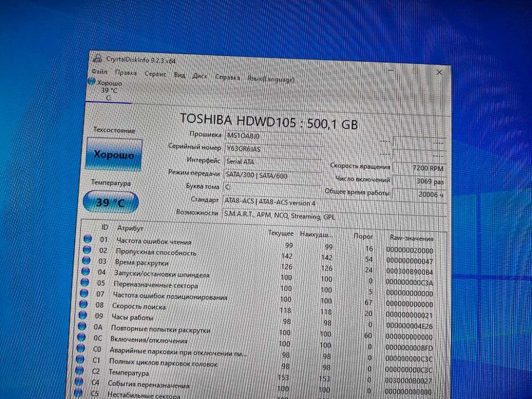Open the Диск menu
532x399 pixels.
pyautogui.click(x=200, y=76)
